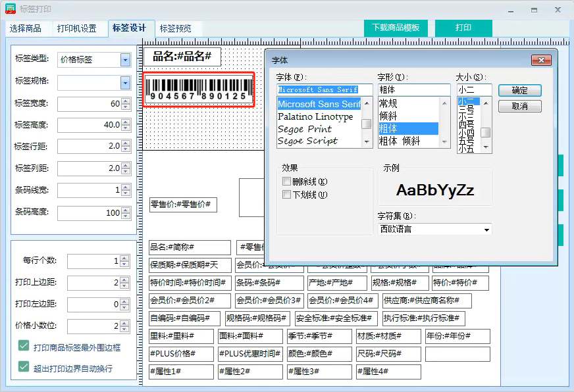Click the 每行个数 stepper arrows
This screenshot has height=392, width=574.
pyautogui.click(x=125, y=260)
